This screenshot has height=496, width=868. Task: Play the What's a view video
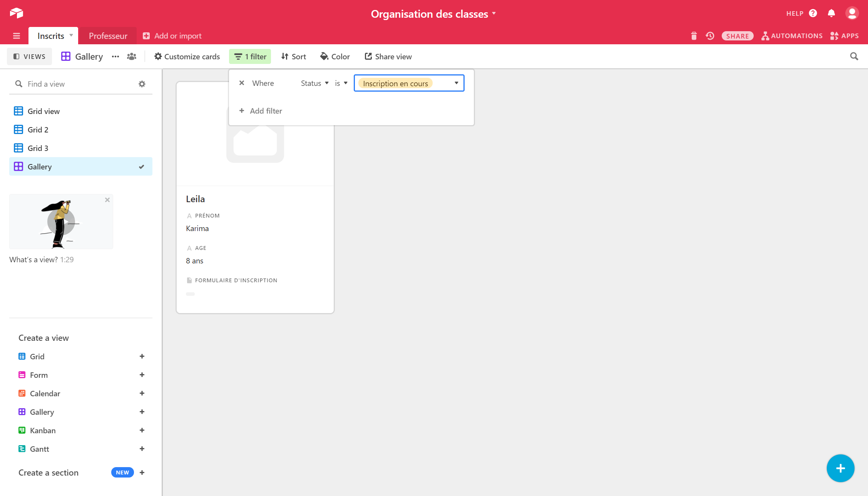point(61,222)
